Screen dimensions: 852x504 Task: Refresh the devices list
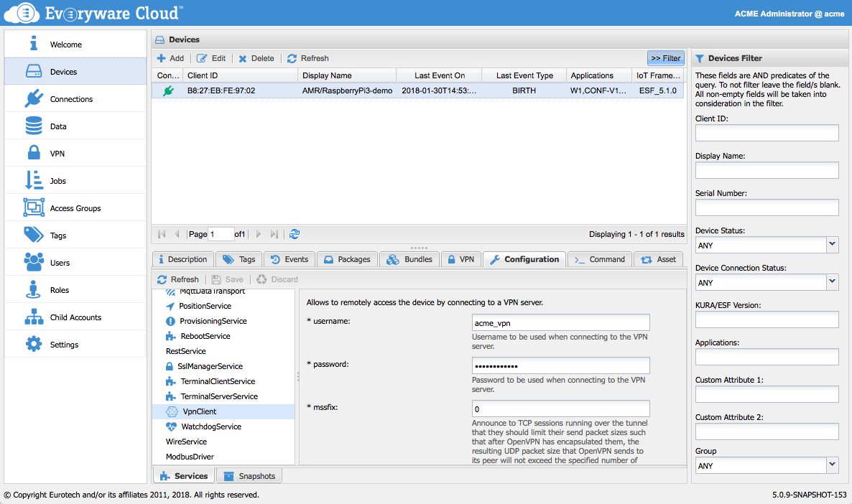(308, 58)
